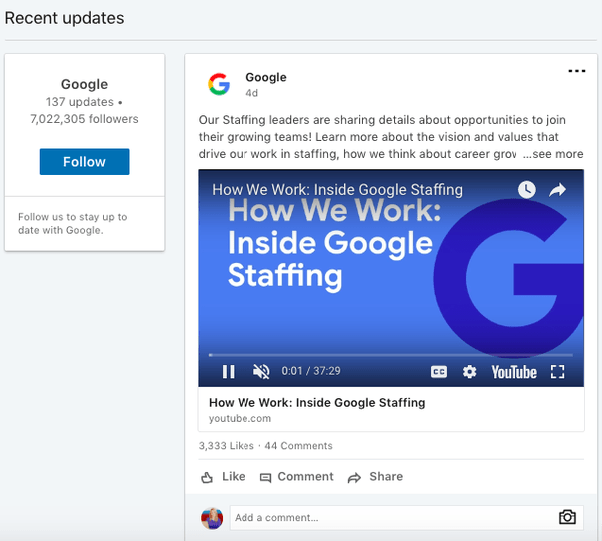Viewport: 602px width, 541px height.
Task: Click the video's share arrow icon
Action: tap(557, 189)
